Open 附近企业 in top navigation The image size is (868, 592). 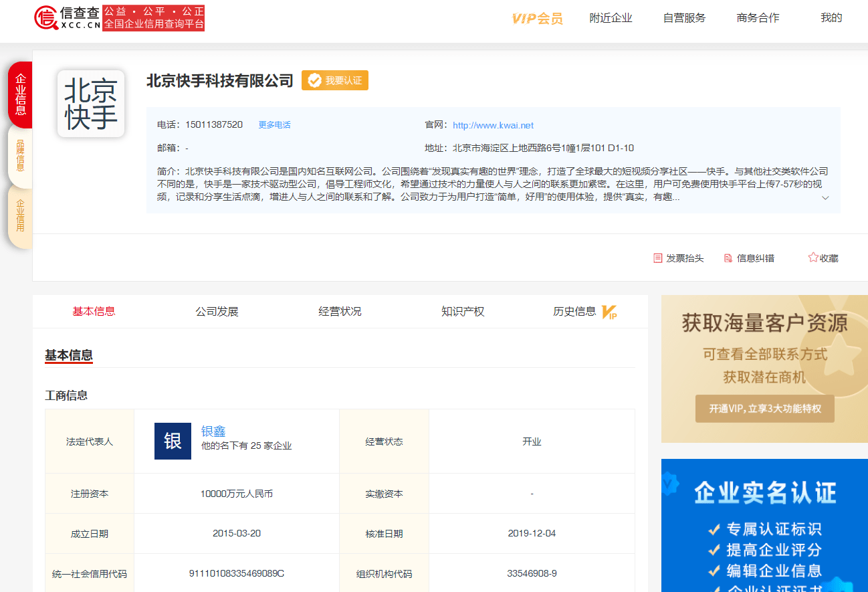pyautogui.click(x=611, y=18)
